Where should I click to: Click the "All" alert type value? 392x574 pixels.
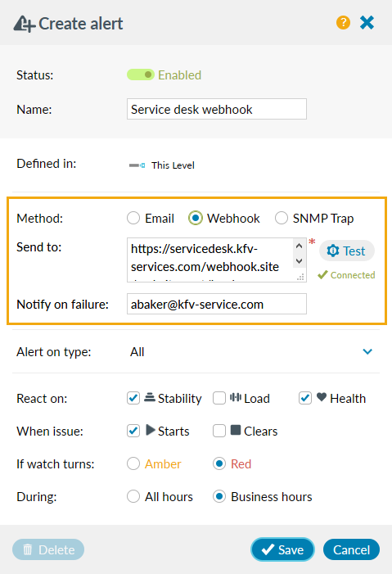pyautogui.click(x=137, y=352)
